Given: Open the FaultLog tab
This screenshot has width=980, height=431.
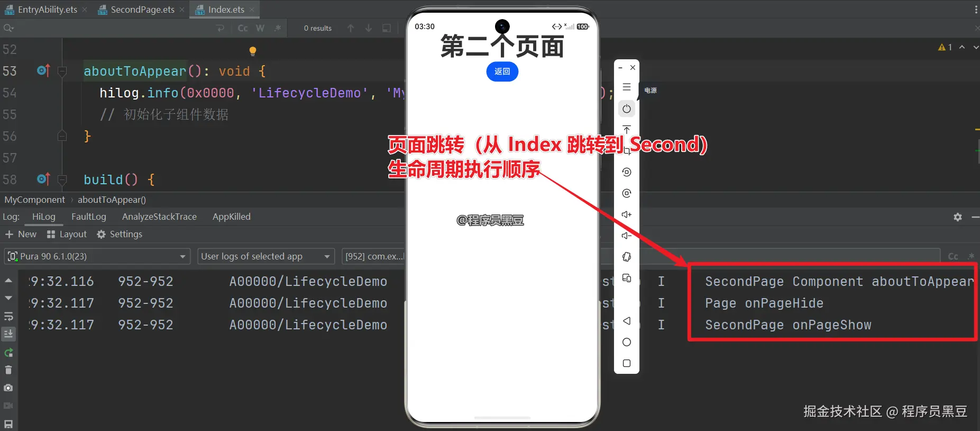Looking at the screenshot, I should pyautogui.click(x=89, y=217).
